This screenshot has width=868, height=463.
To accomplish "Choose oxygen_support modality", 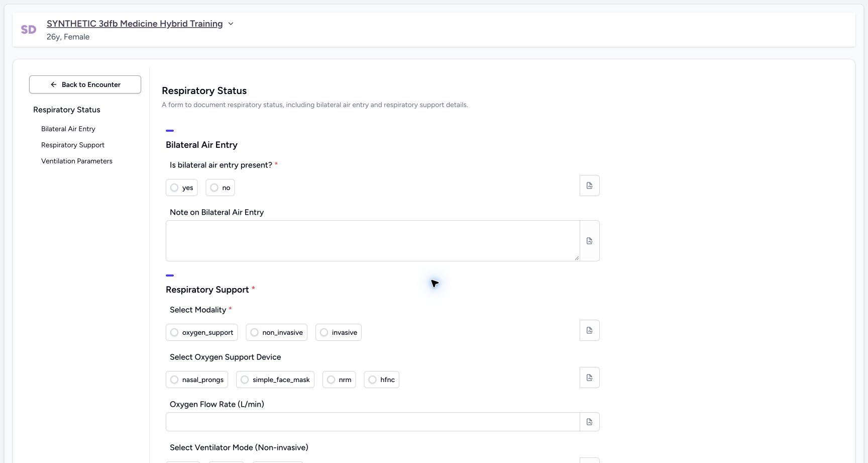I will click(202, 332).
